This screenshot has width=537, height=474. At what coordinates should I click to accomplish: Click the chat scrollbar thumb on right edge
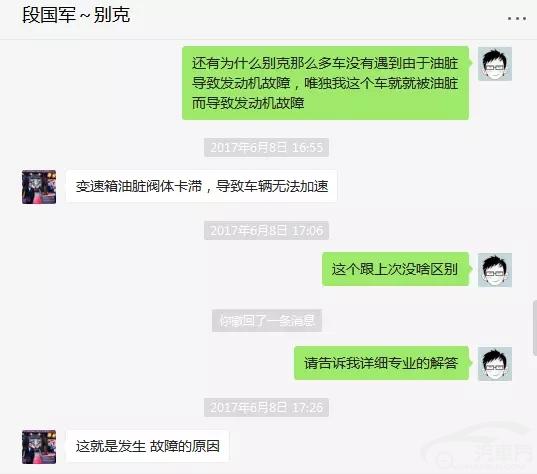(x=535, y=327)
